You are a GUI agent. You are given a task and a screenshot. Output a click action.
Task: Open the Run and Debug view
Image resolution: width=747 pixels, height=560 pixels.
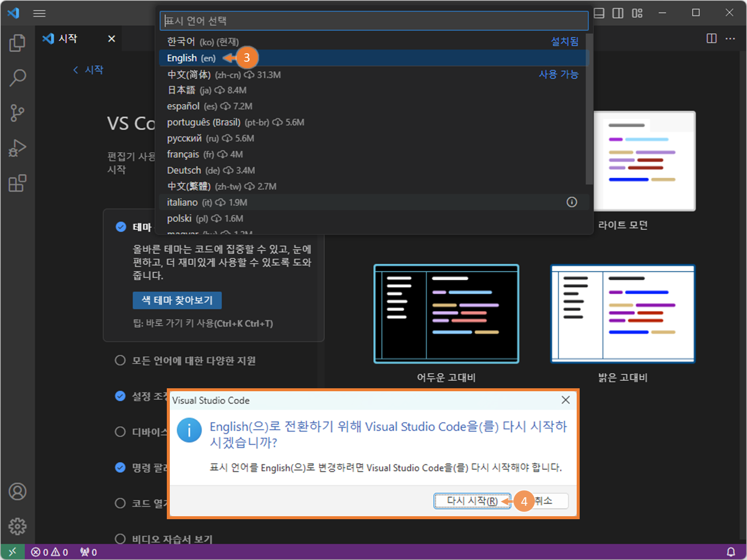tap(17, 148)
